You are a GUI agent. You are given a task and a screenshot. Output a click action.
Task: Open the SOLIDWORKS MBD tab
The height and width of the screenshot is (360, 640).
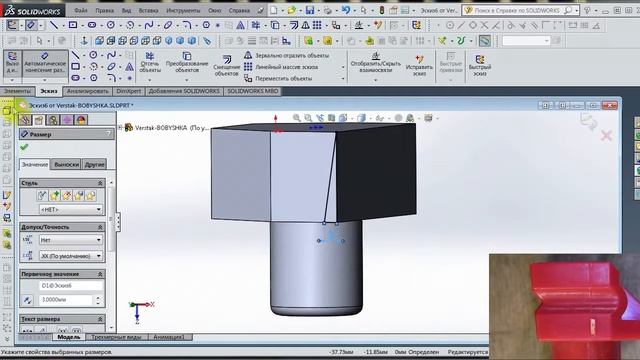(253, 91)
